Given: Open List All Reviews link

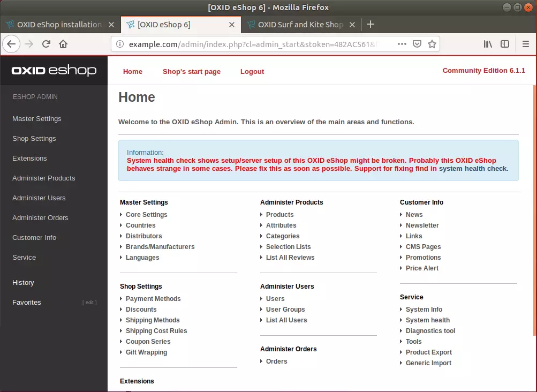Looking at the screenshot, I should coord(290,258).
